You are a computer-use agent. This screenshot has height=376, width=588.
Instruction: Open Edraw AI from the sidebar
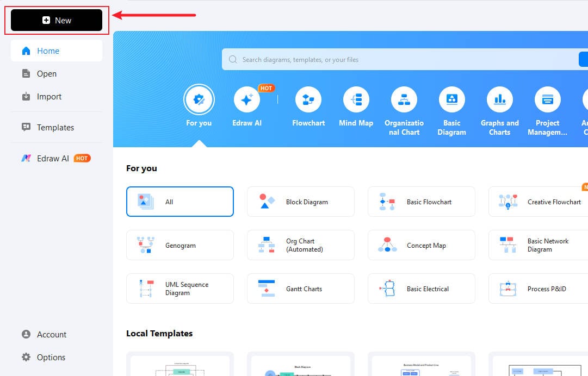click(57, 159)
